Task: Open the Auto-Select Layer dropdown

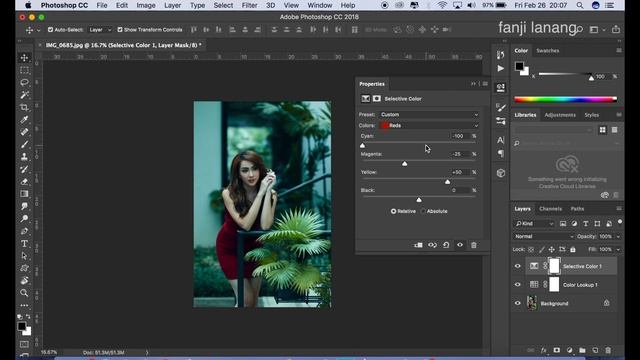Action: pyautogui.click(x=100, y=30)
